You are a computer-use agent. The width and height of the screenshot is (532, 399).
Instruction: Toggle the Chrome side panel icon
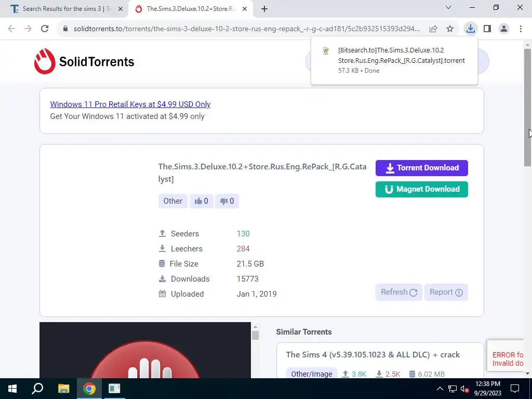pyautogui.click(x=487, y=29)
